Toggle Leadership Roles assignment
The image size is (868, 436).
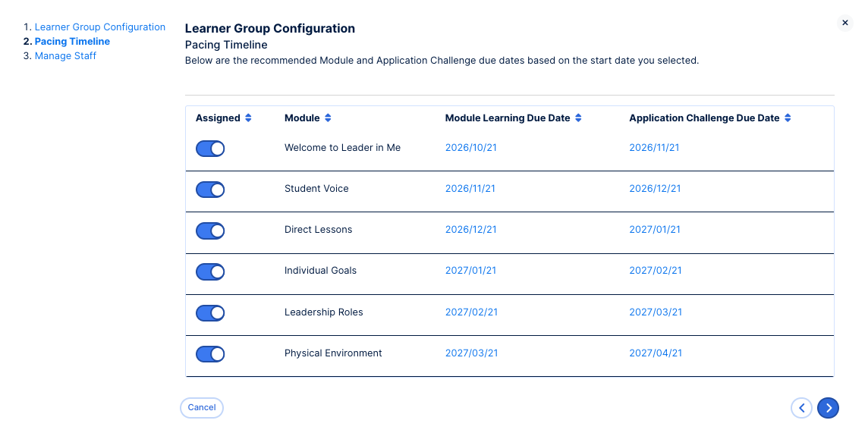210,312
